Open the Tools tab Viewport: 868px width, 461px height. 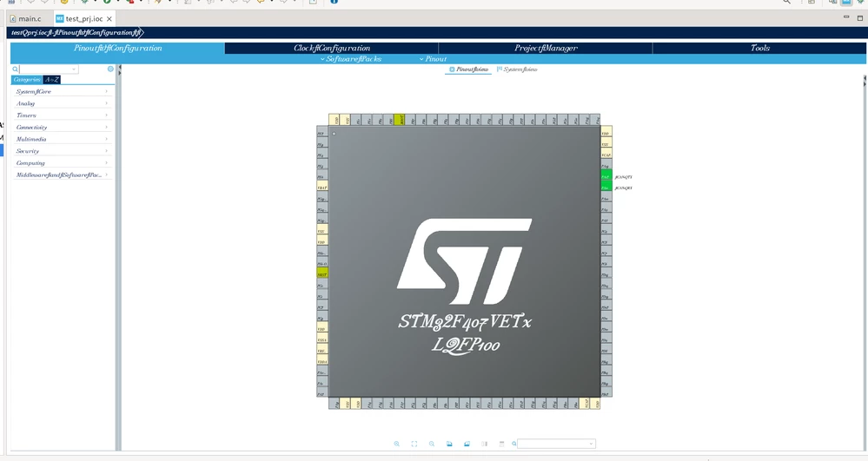coord(759,48)
